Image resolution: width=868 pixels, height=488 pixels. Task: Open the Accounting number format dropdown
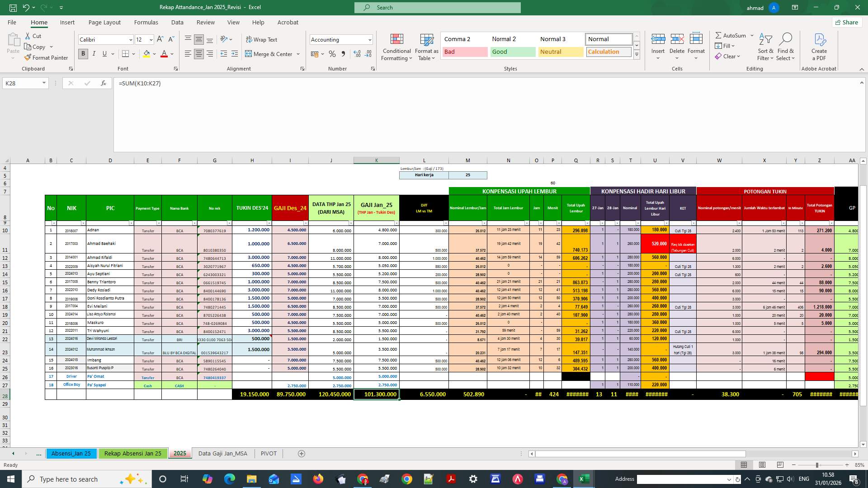[x=368, y=40]
